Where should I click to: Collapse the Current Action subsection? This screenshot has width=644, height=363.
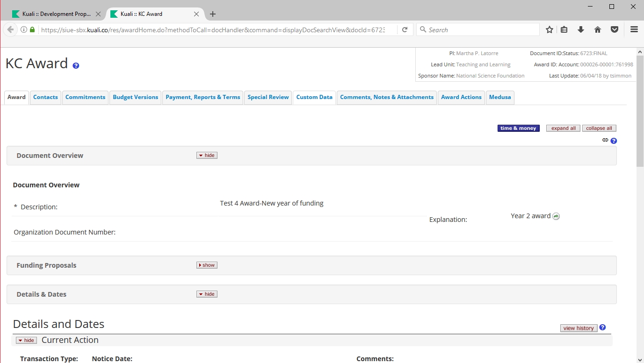[x=26, y=341]
